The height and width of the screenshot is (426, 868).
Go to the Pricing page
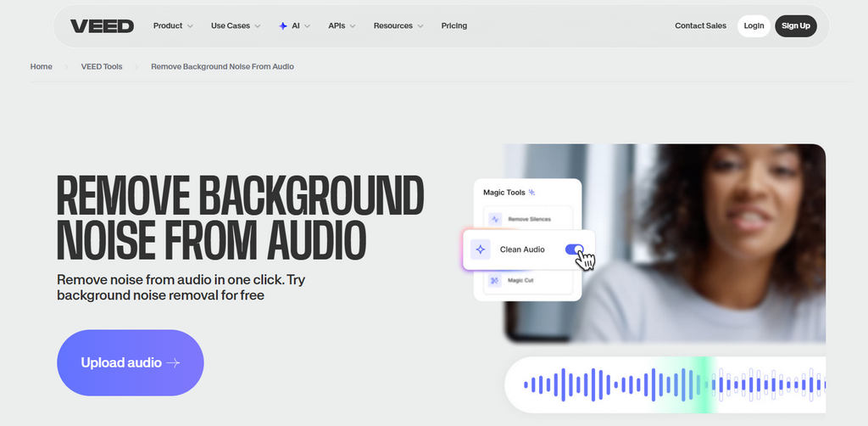pyautogui.click(x=454, y=25)
